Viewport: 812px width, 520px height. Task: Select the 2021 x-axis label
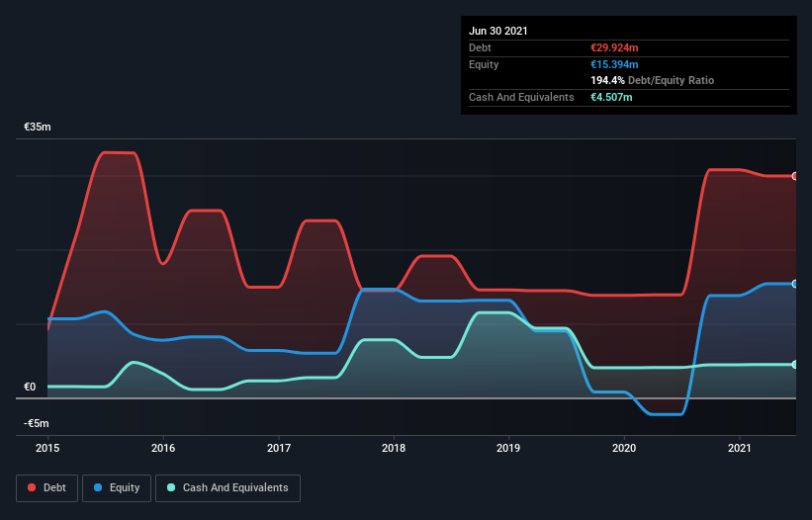click(740, 448)
